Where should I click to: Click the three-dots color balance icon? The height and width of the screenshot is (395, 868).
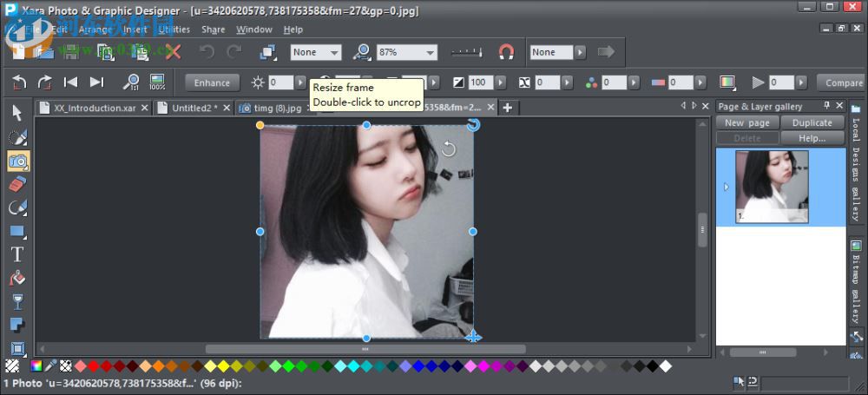pyautogui.click(x=592, y=82)
